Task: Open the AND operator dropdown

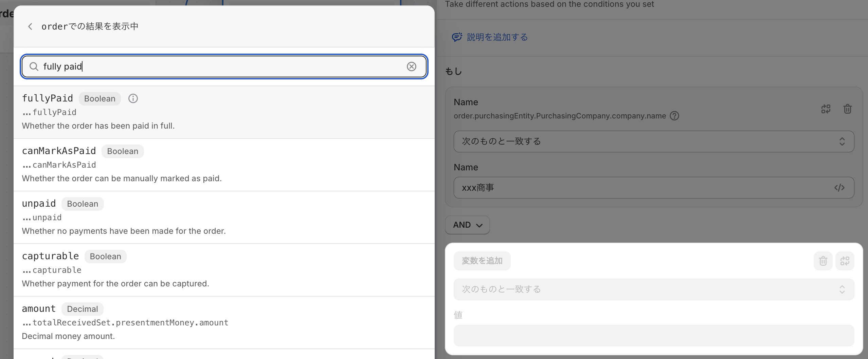Action: [x=467, y=225]
